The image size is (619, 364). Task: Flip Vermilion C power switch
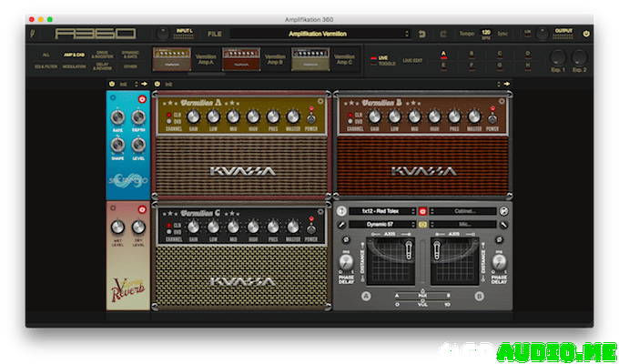(x=311, y=227)
